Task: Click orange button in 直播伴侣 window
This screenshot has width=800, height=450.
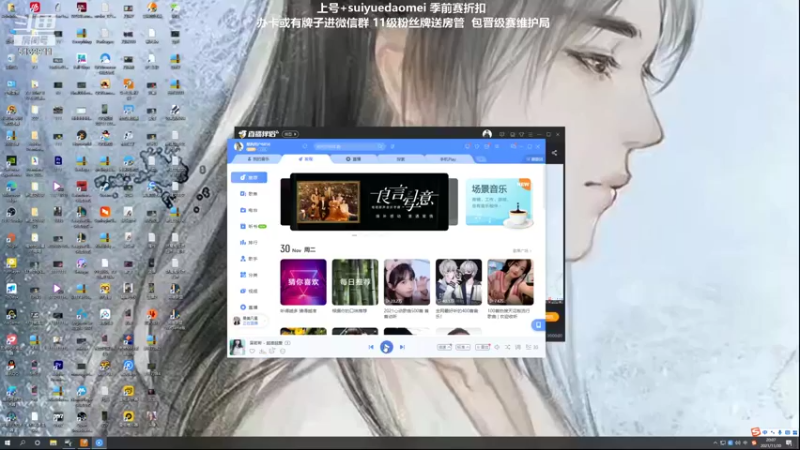Action: tap(553, 317)
